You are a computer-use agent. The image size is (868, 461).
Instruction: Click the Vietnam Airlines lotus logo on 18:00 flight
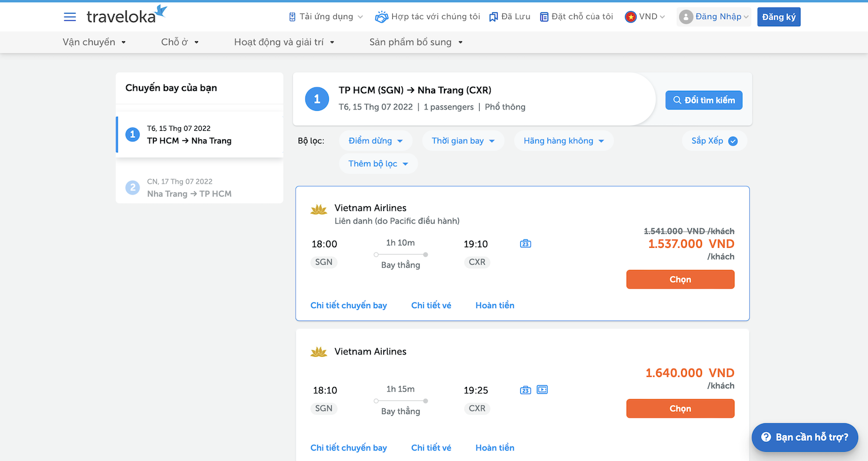pyautogui.click(x=319, y=209)
